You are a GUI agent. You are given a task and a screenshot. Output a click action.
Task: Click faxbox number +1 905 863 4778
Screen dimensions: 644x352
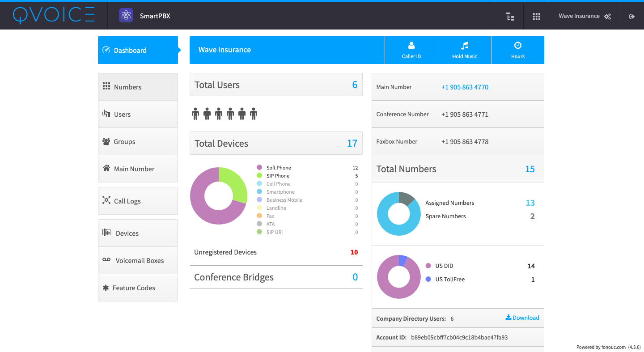coord(465,142)
